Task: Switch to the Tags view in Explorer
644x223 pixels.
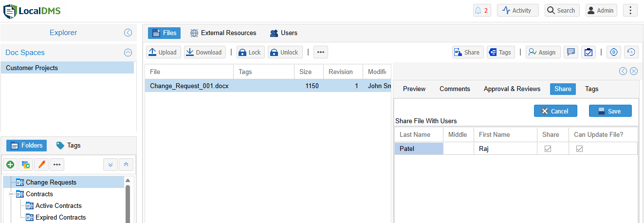Action: coord(69,145)
